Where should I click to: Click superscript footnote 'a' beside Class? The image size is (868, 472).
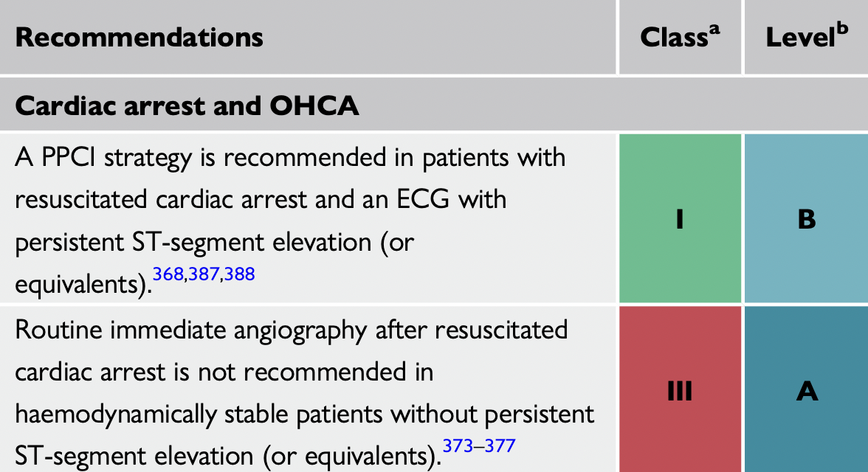(714, 29)
